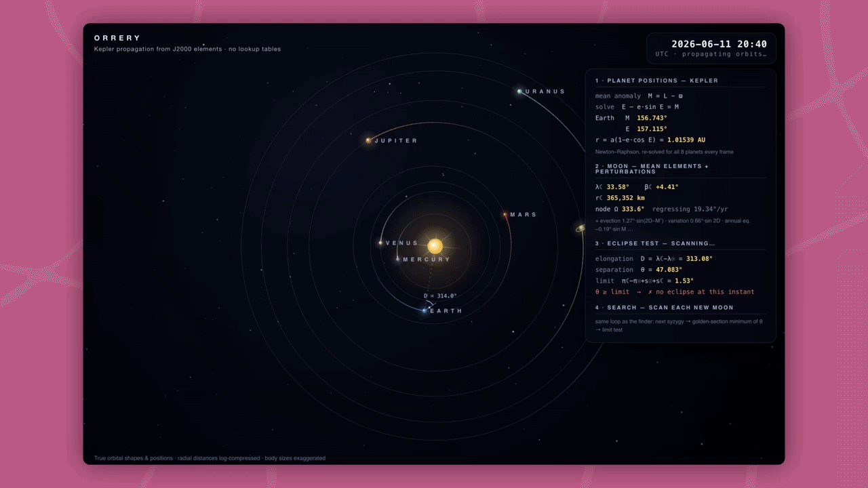Click '4 · SEARCH — SCAN EACH NEW MOON' heading
The image size is (868, 488).
coord(664,308)
